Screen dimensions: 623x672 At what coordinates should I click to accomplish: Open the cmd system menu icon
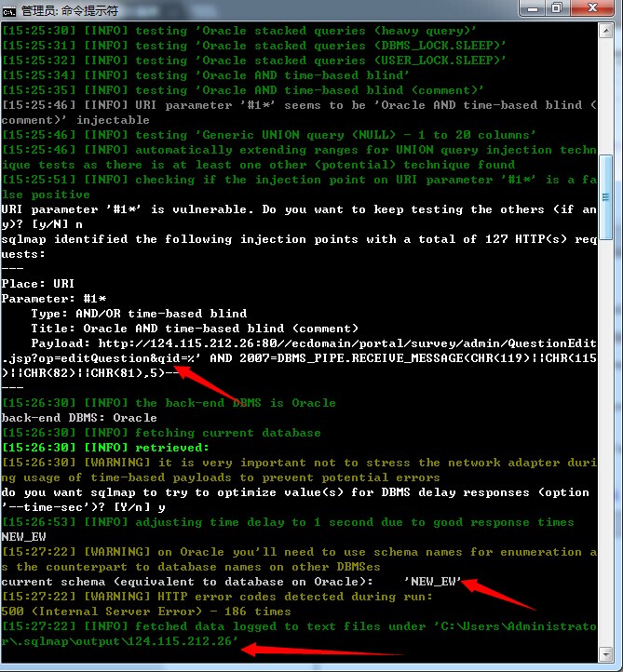9,11
